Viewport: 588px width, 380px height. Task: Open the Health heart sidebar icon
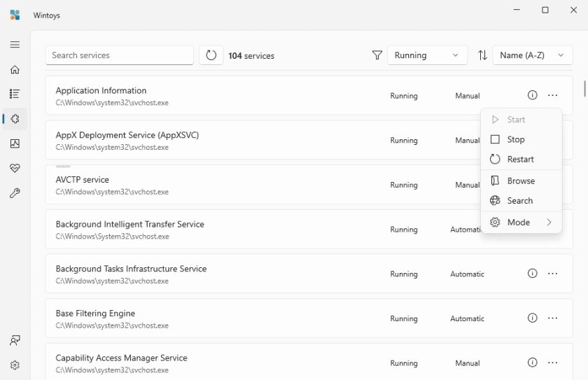15,168
